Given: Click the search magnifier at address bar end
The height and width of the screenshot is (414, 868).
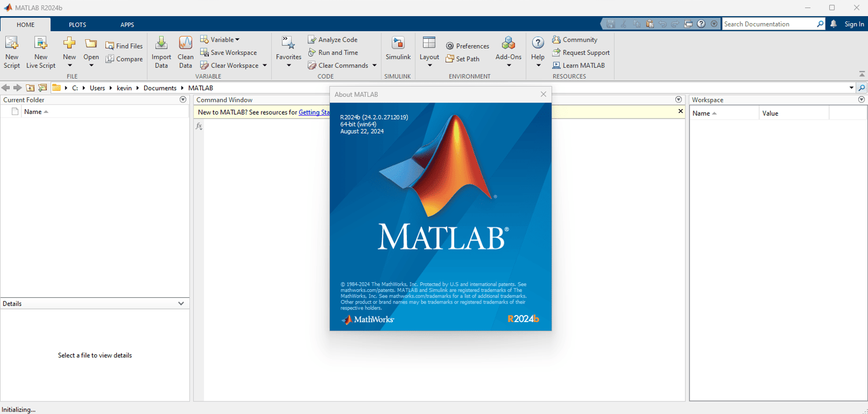Looking at the screenshot, I should coord(862,88).
